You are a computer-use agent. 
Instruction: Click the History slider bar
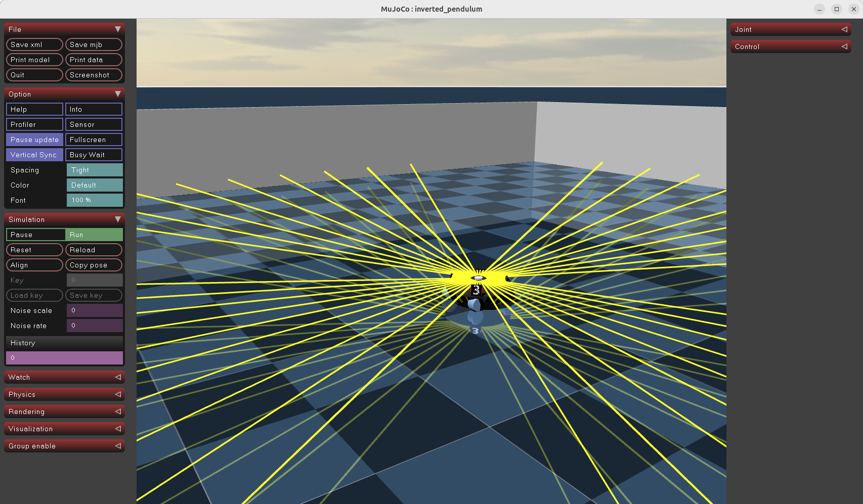coord(64,358)
